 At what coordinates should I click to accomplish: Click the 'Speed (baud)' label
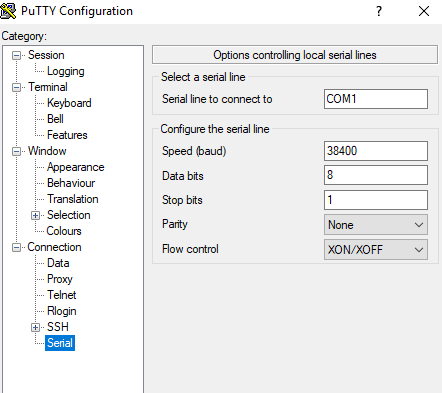(x=194, y=151)
